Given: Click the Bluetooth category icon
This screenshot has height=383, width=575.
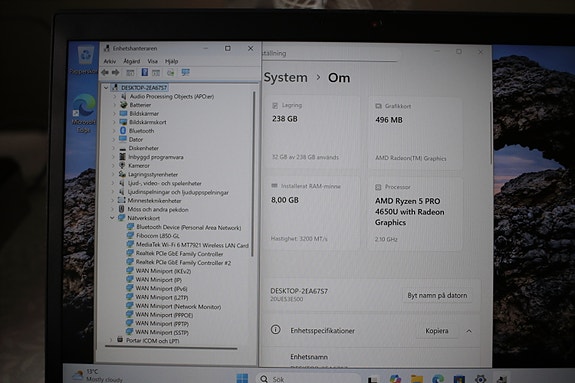Looking at the screenshot, I should coord(123,131).
